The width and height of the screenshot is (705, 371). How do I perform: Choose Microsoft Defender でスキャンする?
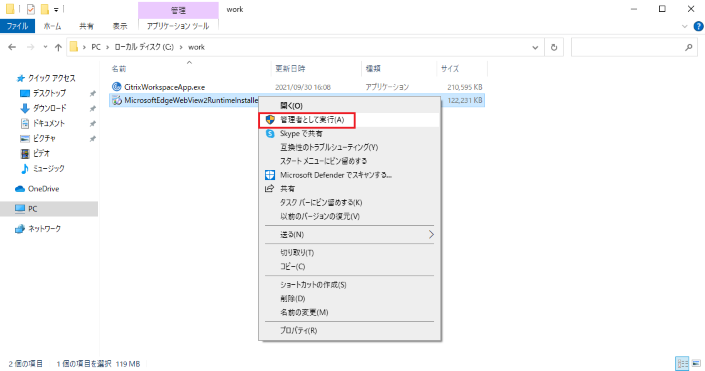[x=335, y=175]
